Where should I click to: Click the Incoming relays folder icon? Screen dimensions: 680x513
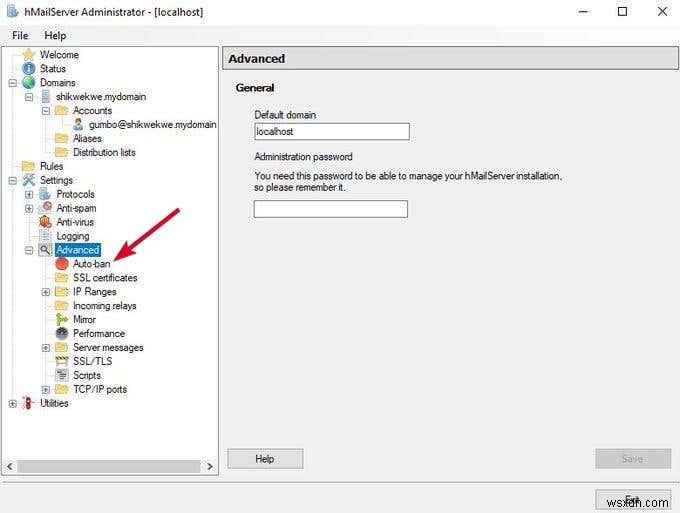coord(62,306)
